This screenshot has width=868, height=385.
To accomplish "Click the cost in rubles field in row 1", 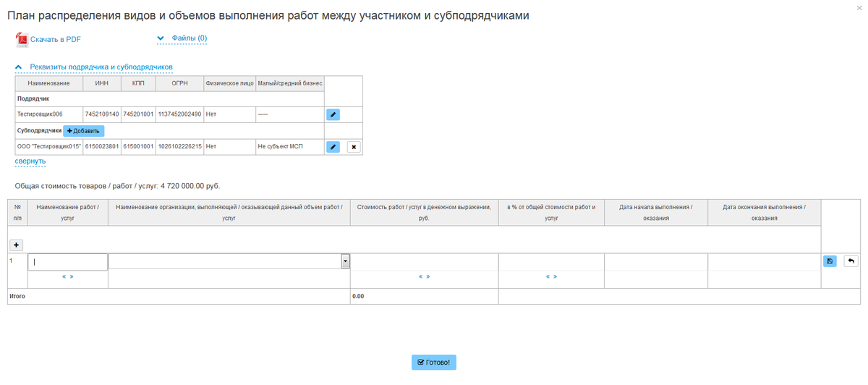I will point(424,262).
